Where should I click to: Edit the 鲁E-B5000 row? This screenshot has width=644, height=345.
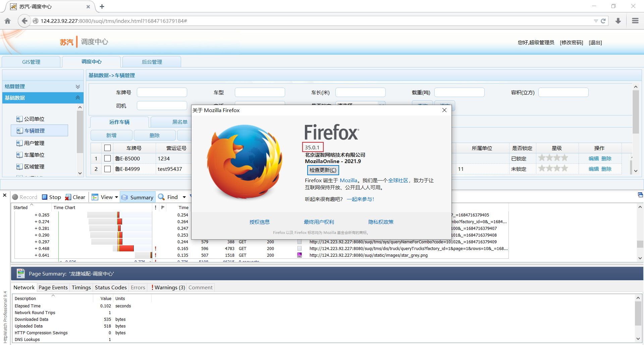(594, 158)
